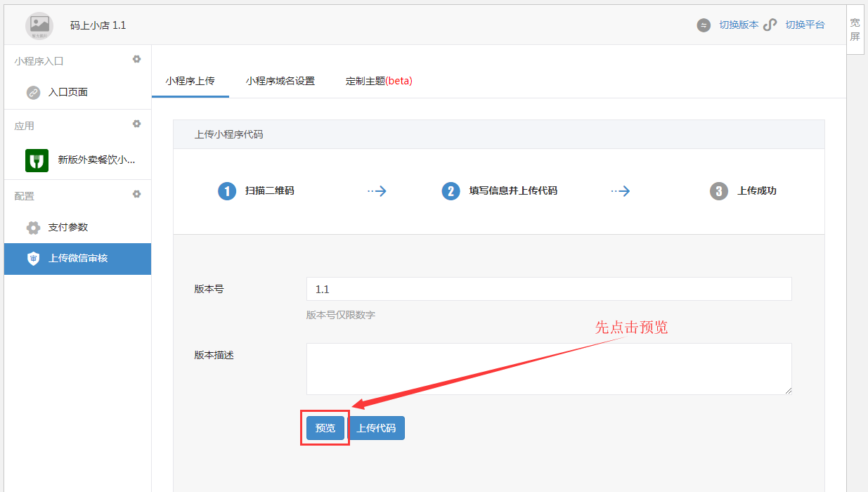Click the shield icon for 上传微信审核
This screenshot has height=492, width=868.
coord(33,259)
